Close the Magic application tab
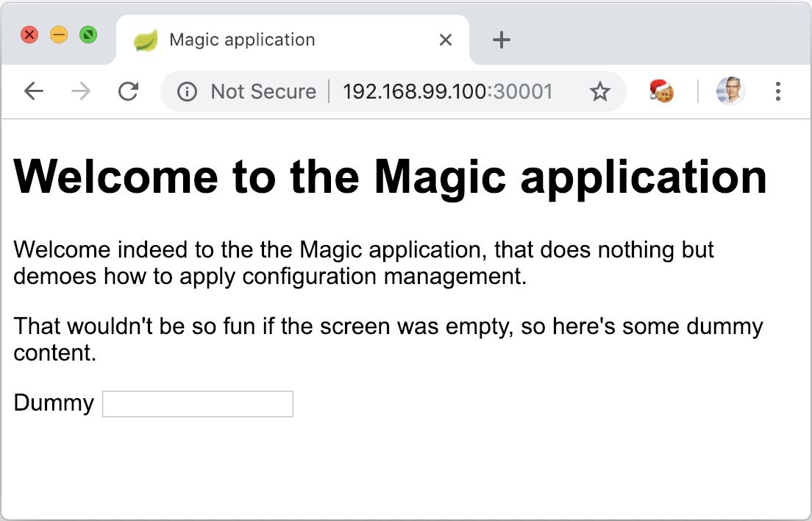The height and width of the screenshot is (521, 812). (x=446, y=40)
